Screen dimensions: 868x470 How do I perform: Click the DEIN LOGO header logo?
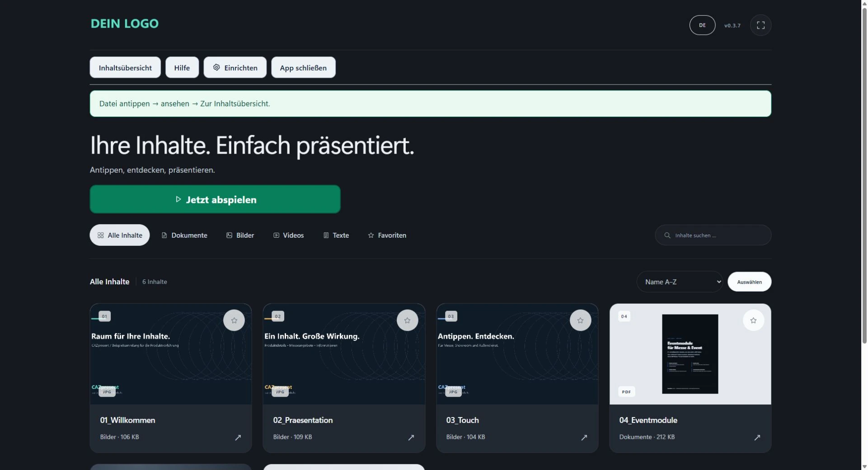[125, 23]
